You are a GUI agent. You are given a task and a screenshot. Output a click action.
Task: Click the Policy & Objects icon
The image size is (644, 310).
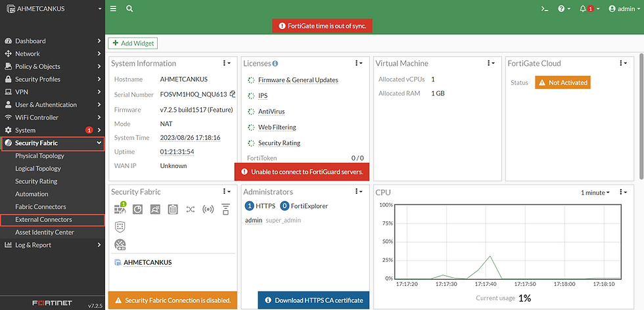(8, 66)
